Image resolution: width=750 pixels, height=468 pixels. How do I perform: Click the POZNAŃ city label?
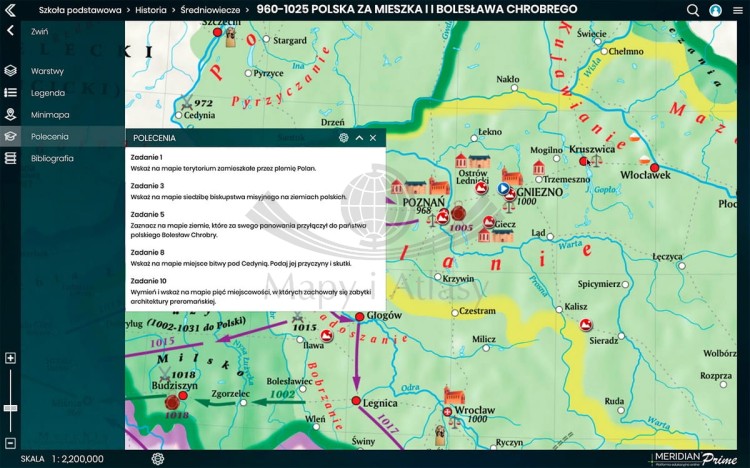[x=423, y=202]
